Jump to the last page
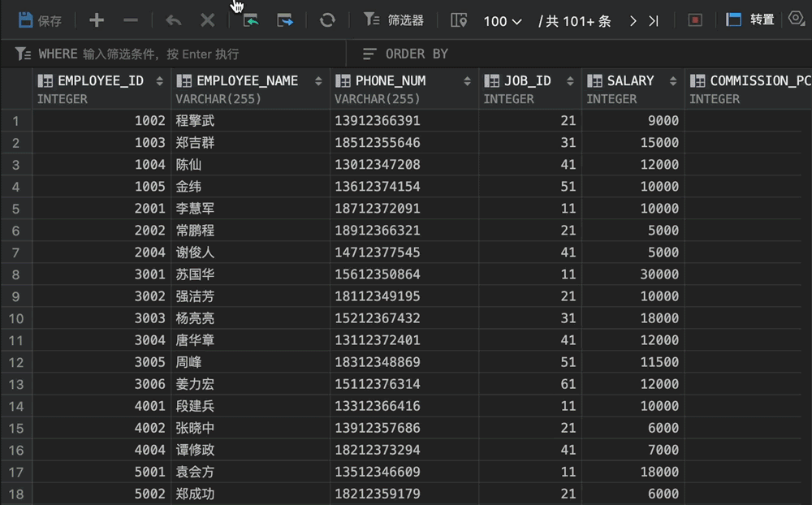 [654, 21]
